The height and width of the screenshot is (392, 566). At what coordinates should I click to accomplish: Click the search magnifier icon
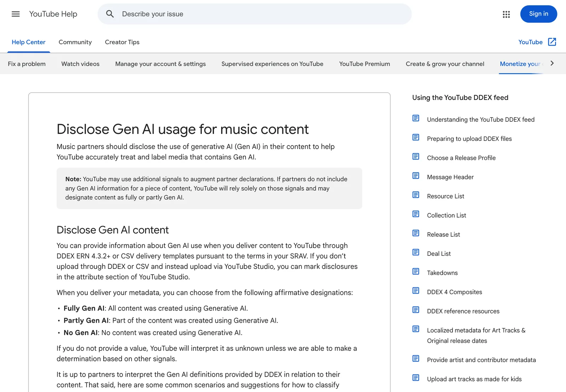(x=110, y=14)
